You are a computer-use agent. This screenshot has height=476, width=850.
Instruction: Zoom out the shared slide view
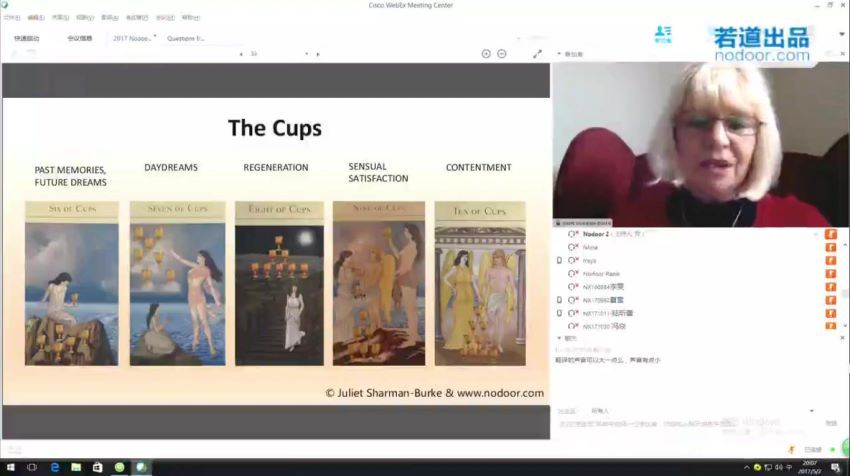pyautogui.click(x=502, y=54)
